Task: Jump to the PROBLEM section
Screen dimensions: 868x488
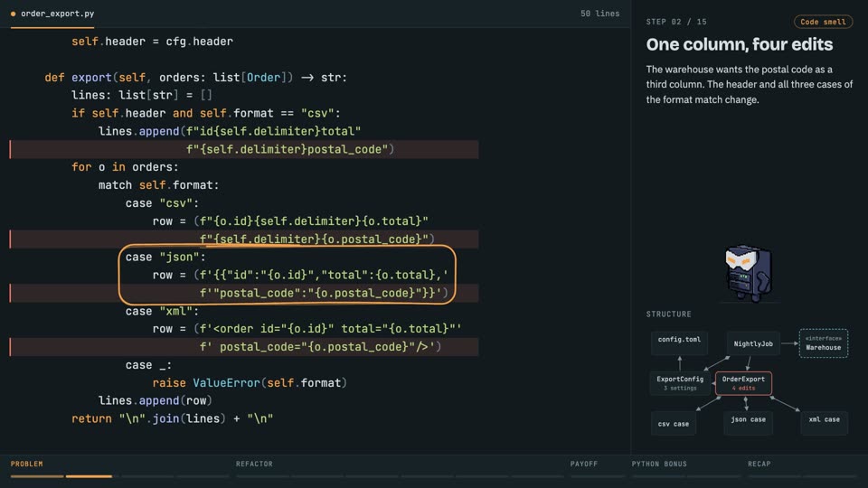Action: (26, 464)
